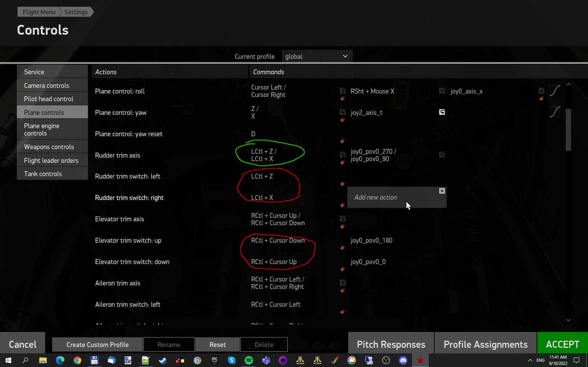Click orange icon in Rudder trim switch: right row
588x367 pixels.
pos(343,205)
